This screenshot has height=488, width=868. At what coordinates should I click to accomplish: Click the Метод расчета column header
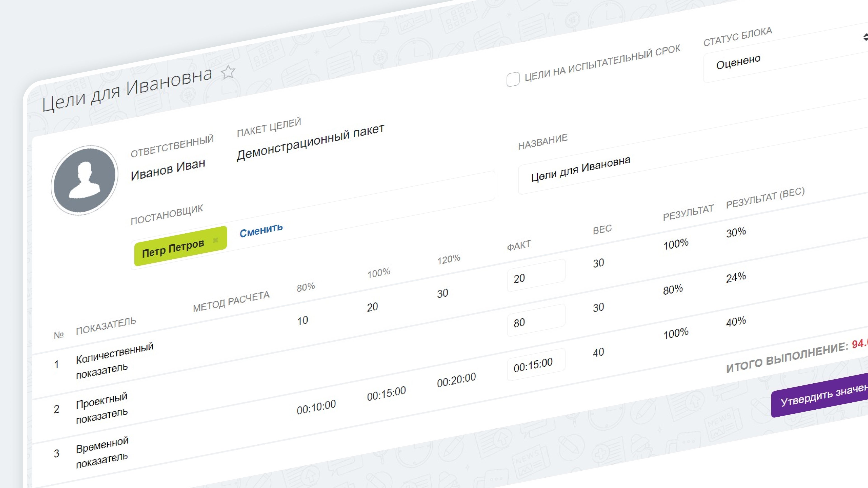pyautogui.click(x=231, y=301)
